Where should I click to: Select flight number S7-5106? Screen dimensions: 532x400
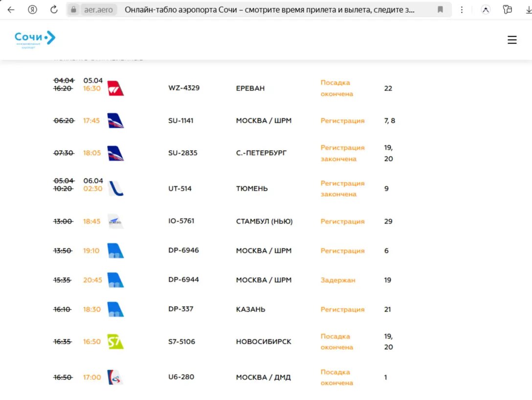click(x=182, y=342)
